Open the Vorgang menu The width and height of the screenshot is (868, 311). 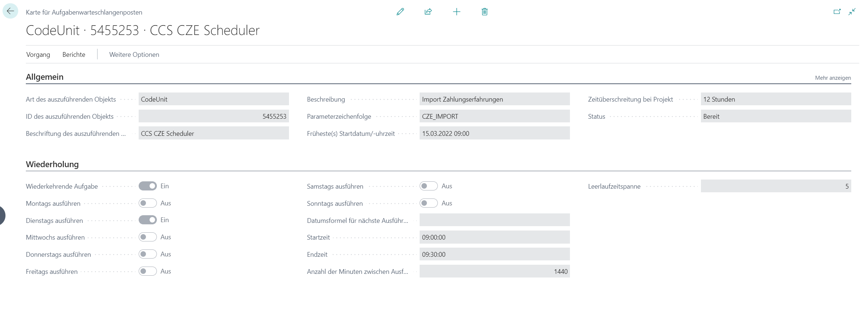[38, 55]
